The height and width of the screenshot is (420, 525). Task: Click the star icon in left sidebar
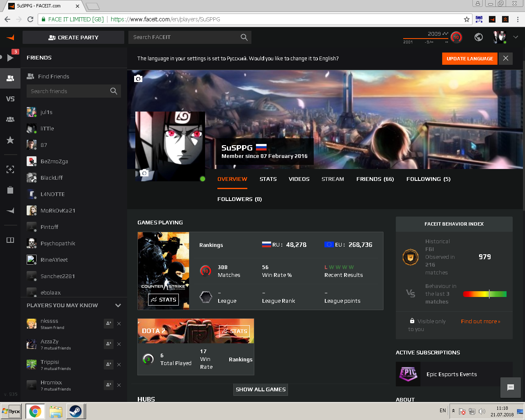10,140
